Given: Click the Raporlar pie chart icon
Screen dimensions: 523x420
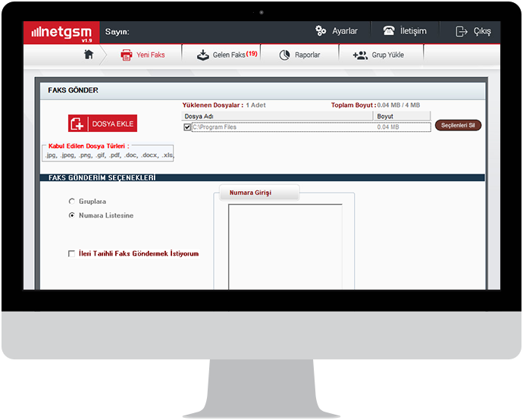Looking at the screenshot, I should click(x=284, y=55).
